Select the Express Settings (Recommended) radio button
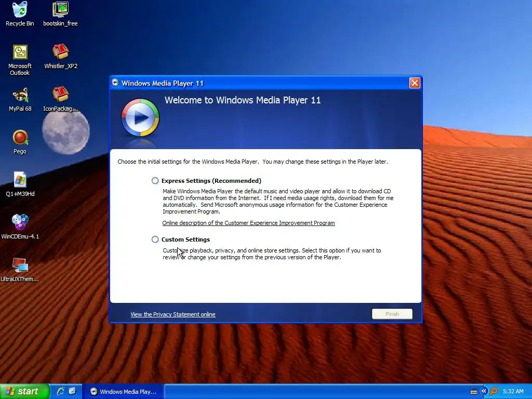532x399 pixels. pyautogui.click(x=155, y=181)
